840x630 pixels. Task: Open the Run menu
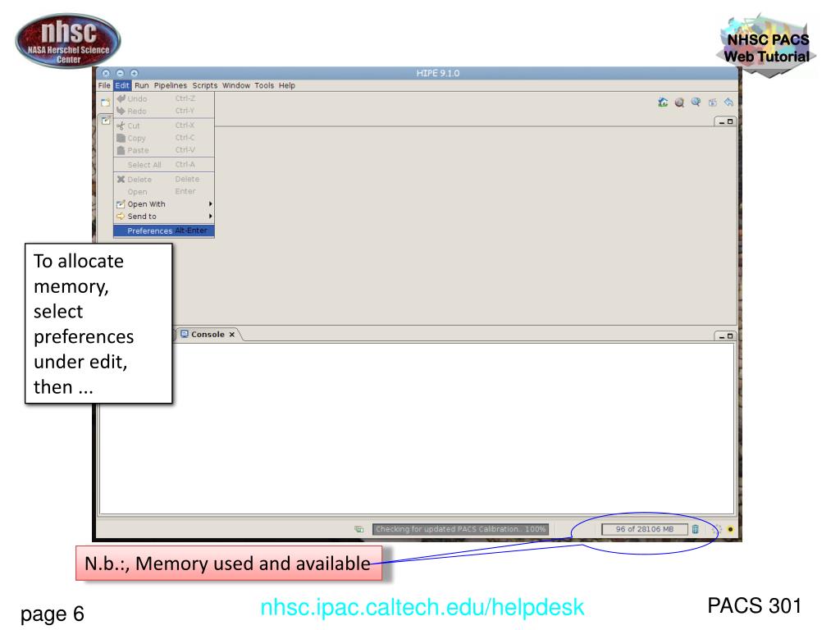click(141, 85)
